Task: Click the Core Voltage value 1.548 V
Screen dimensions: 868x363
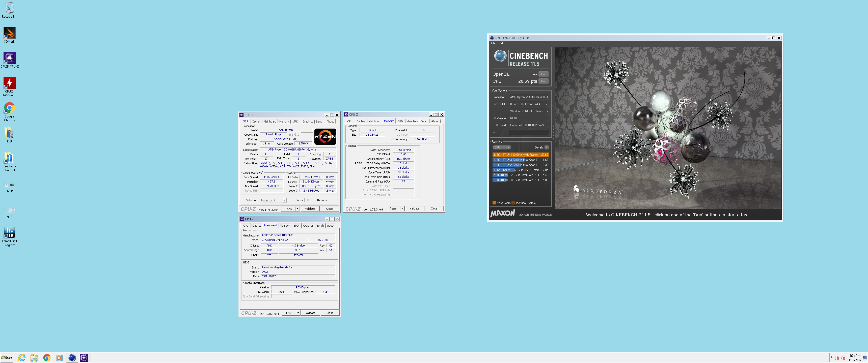Action: [x=303, y=143]
